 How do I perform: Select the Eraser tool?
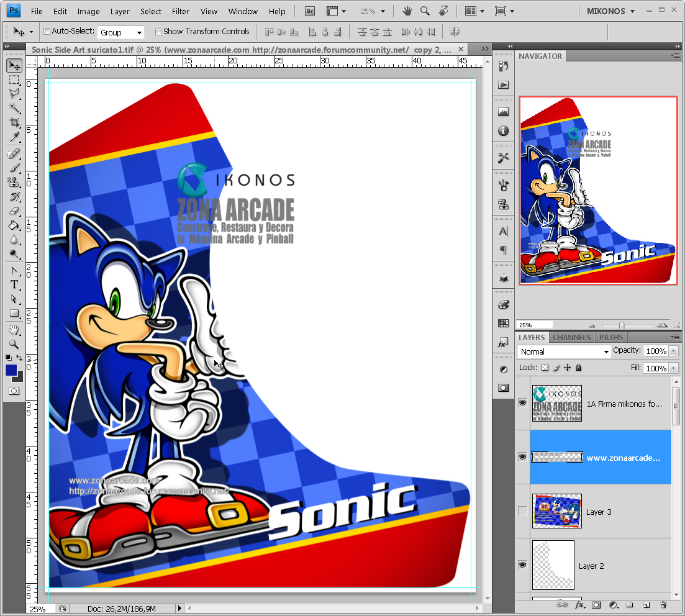point(14,211)
